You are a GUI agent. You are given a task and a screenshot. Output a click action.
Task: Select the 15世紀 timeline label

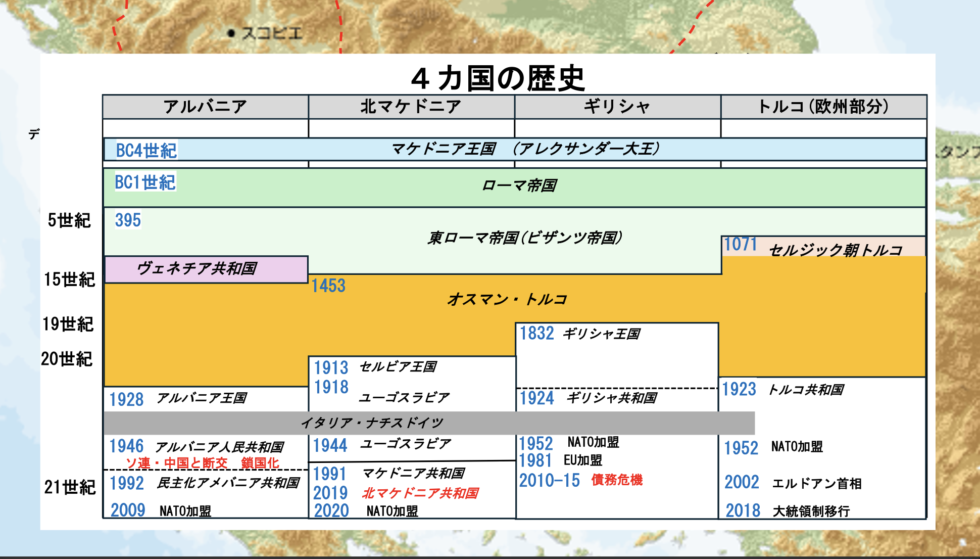[x=69, y=279]
